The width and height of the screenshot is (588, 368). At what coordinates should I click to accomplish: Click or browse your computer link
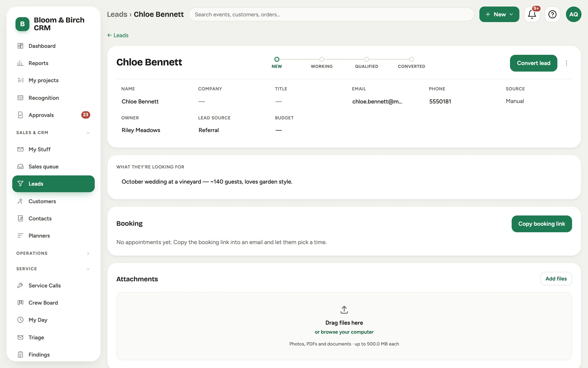tap(344, 332)
